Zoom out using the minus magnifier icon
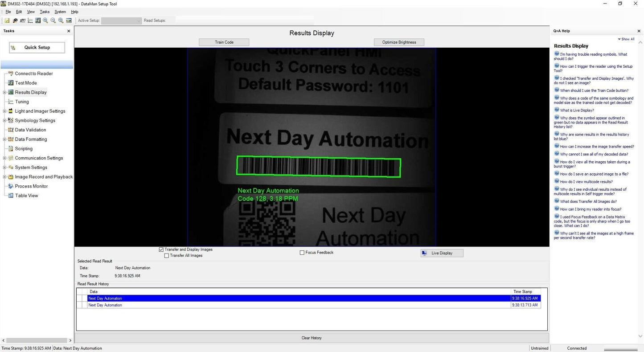 pyautogui.click(x=53, y=20)
